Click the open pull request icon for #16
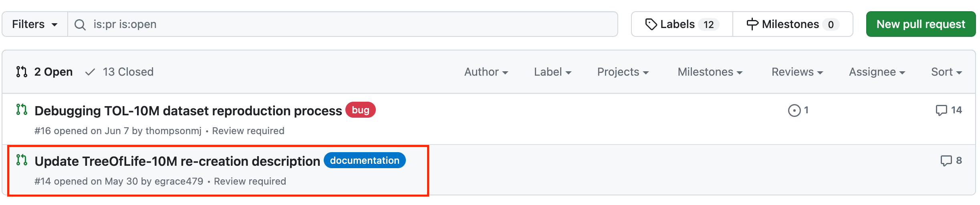Viewport: 980px width, 205px height. click(x=22, y=110)
